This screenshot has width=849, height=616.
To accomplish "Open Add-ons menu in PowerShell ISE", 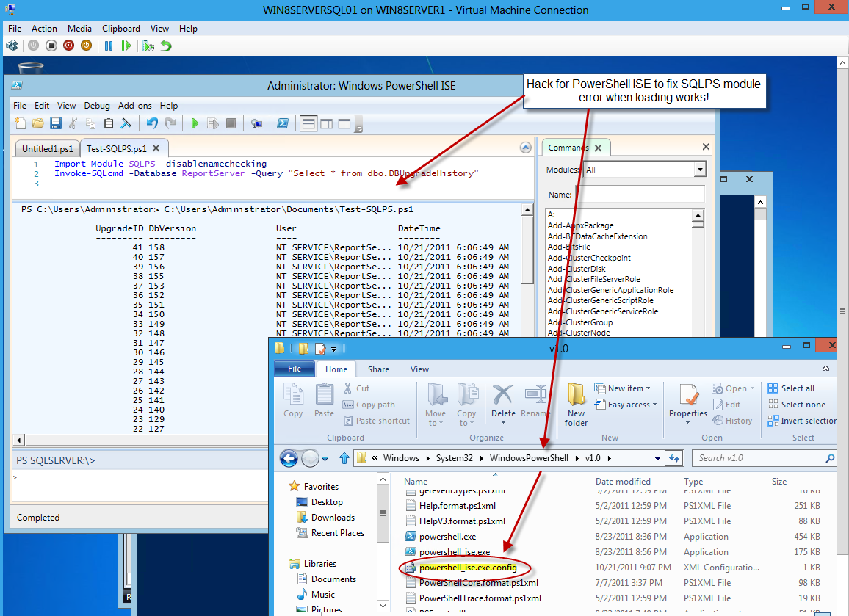I will (135, 106).
